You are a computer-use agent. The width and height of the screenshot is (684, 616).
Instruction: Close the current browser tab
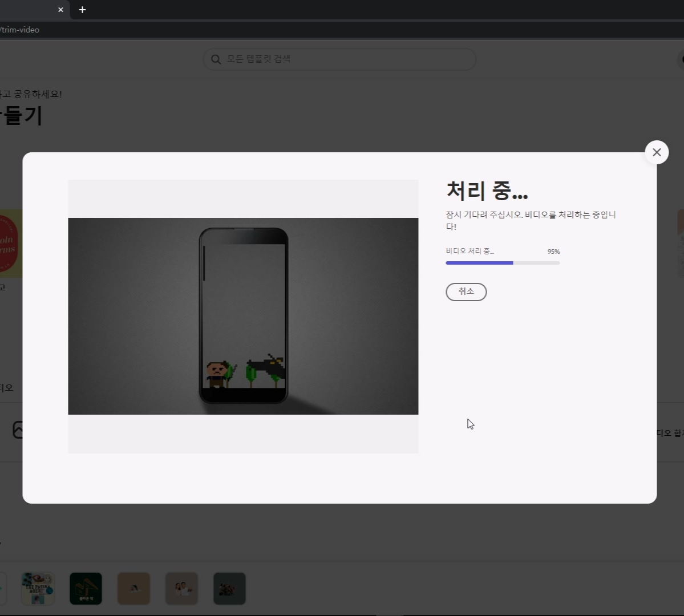click(60, 10)
